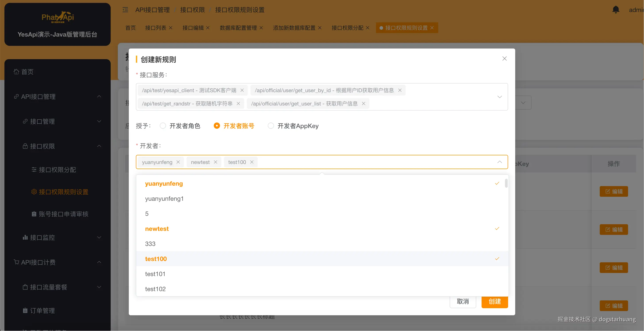Viewport: 644px width, 331px height.
Task: Remove the yuanyunfeng tag from developers
Action: point(178,162)
